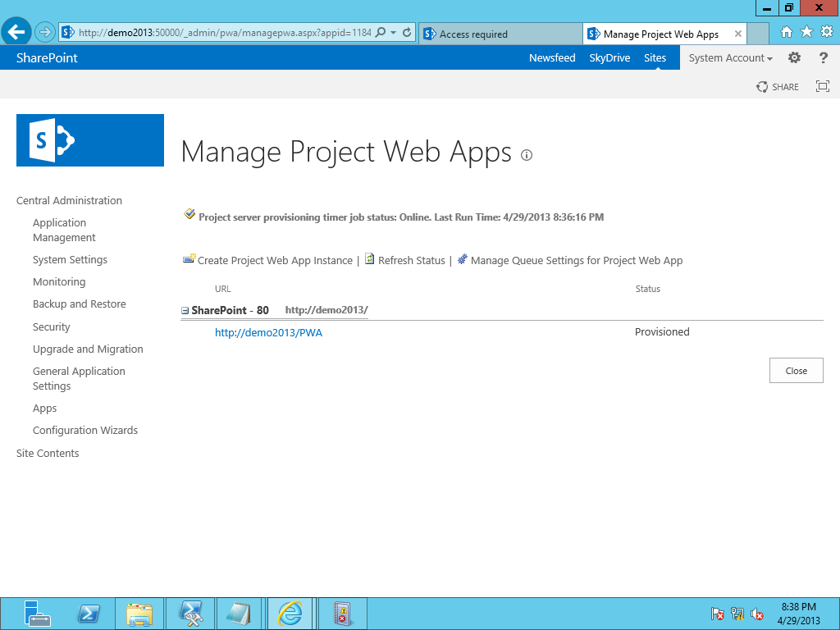Open Apps in the sidebar
The width and height of the screenshot is (840, 630).
pyautogui.click(x=44, y=409)
